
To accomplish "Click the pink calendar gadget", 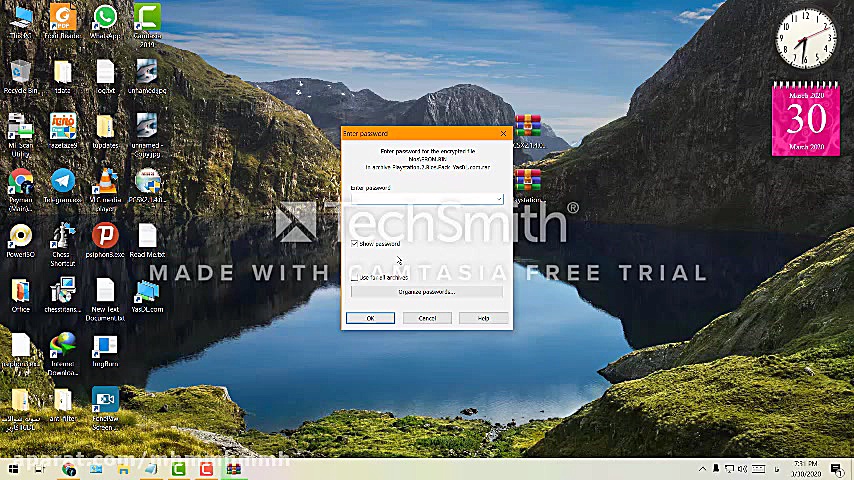I will 806,119.
